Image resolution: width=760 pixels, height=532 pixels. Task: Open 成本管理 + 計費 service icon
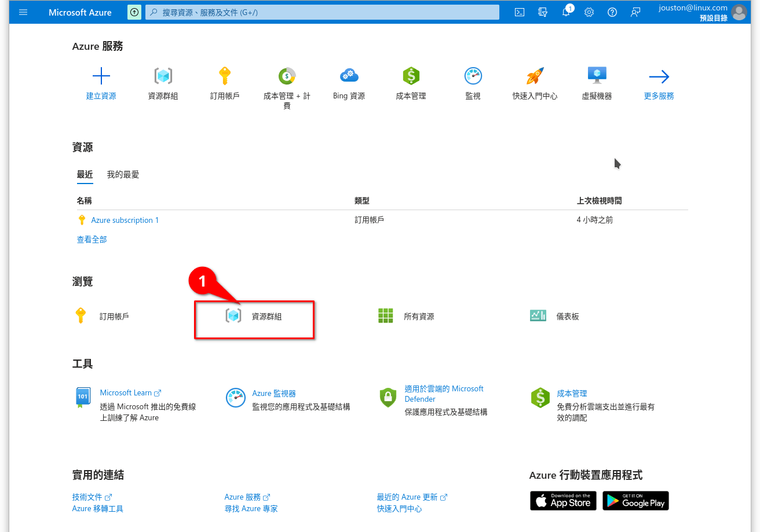tap(287, 76)
